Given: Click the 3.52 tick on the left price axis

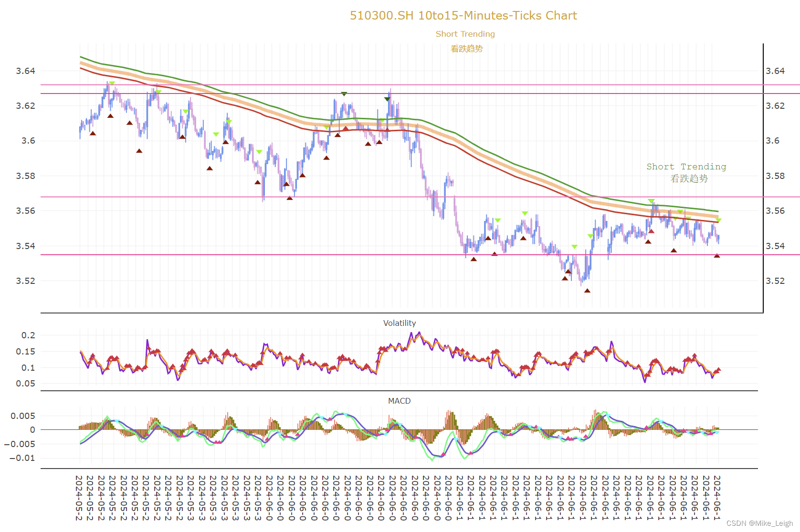Looking at the screenshot, I should click(x=26, y=281).
